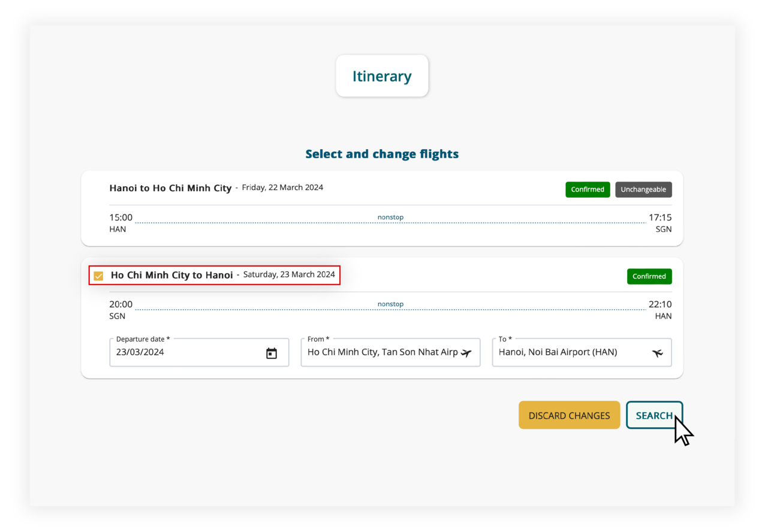This screenshot has height=532, width=765.
Task: Click Confirmed badge on Hanoi to Ho Chi Minh flight
Action: point(588,189)
